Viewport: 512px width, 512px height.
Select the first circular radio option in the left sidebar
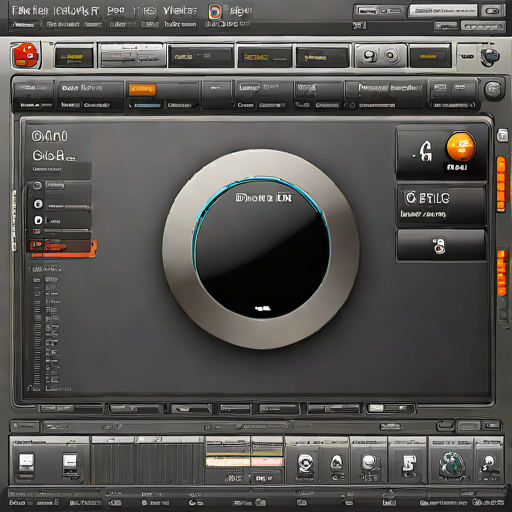37,185
